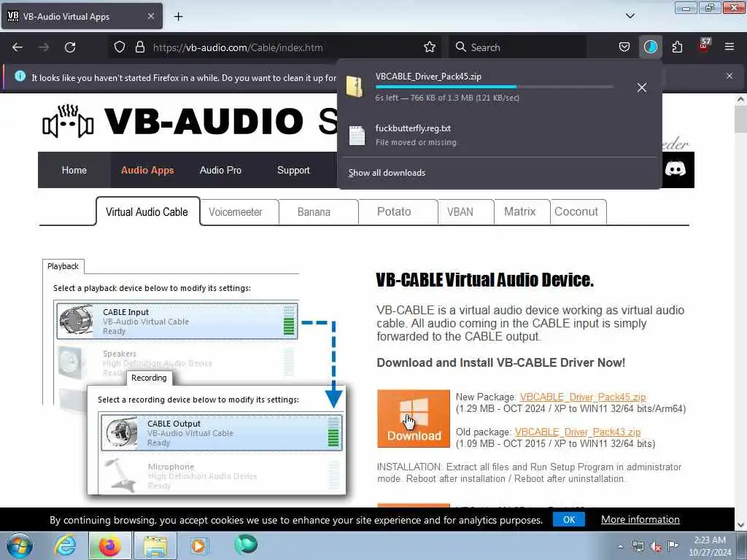747x560 pixels.
Task: Close the VB-Audio Virtual Apps tab
Action: pyautogui.click(x=150, y=16)
